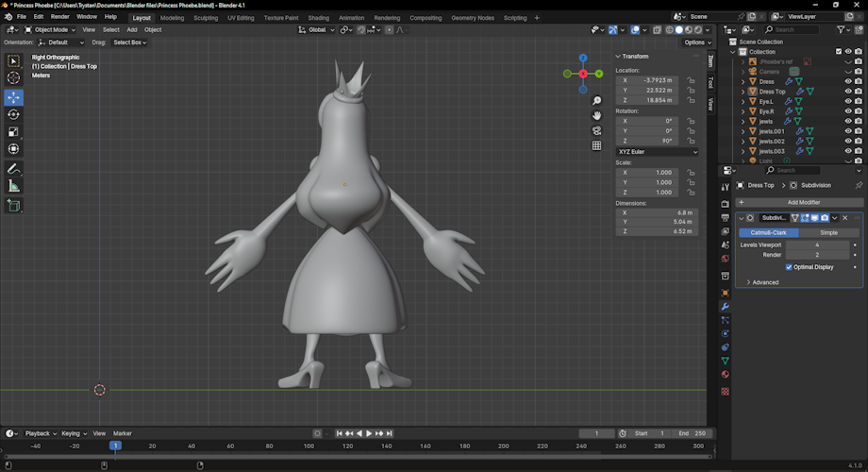This screenshot has height=472, width=868.
Task: Open the Material properties tab
Action: 725,375
